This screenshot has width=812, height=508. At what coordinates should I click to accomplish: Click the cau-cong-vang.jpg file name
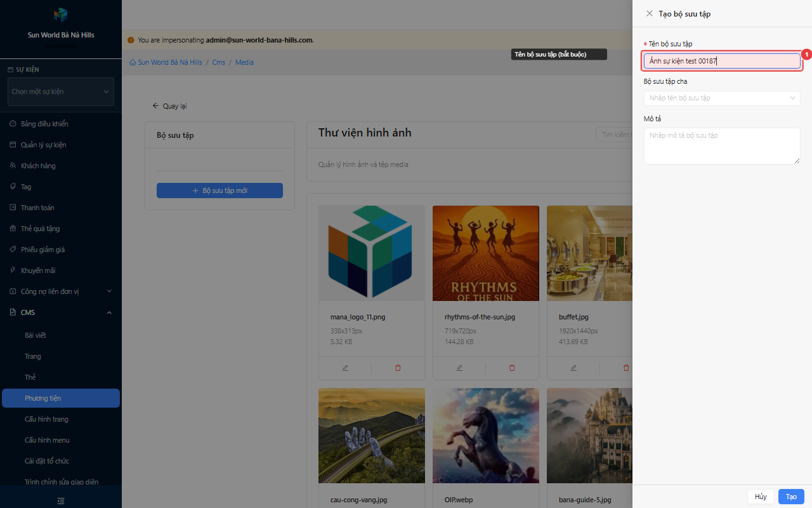point(358,500)
